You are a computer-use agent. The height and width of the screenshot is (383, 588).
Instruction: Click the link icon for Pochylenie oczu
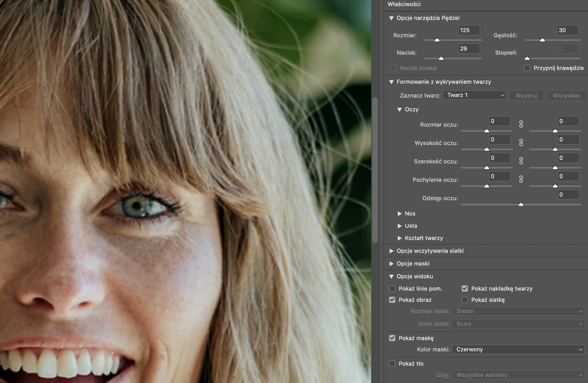(521, 179)
